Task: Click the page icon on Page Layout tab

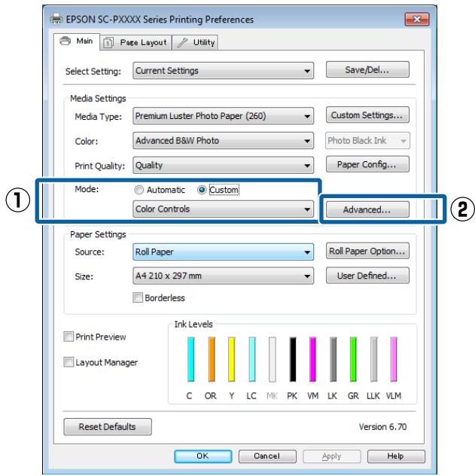Action: click(108, 42)
